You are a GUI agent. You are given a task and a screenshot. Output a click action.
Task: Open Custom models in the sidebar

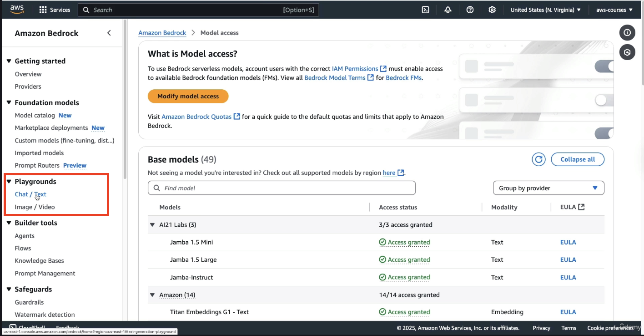pos(65,140)
